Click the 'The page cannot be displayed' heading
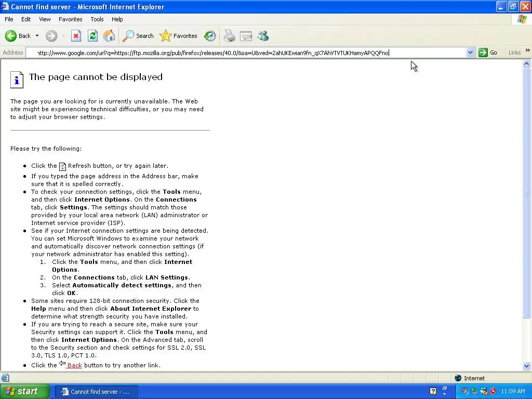This screenshot has width=532, height=399. click(x=96, y=77)
